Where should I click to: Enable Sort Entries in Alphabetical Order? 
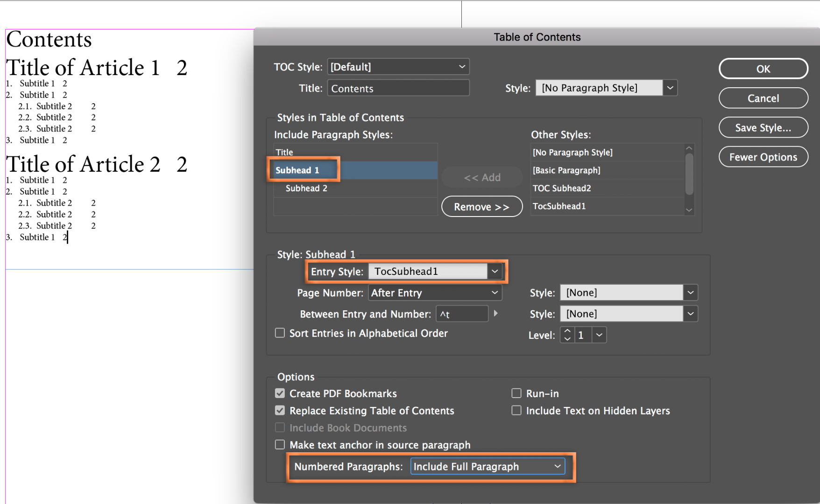click(280, 333)
